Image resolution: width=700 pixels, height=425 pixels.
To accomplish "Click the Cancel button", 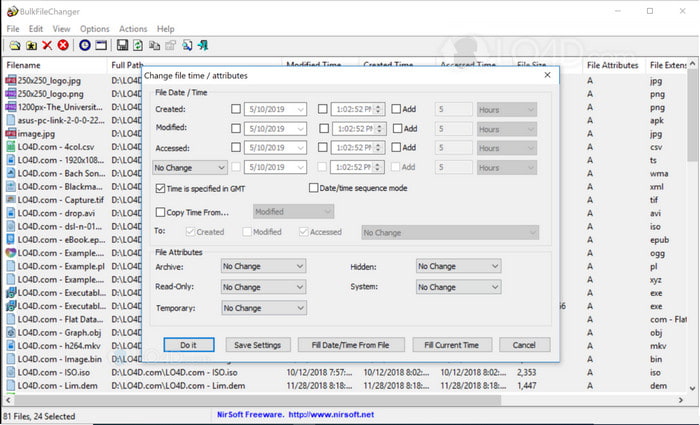I will point(524,345).
